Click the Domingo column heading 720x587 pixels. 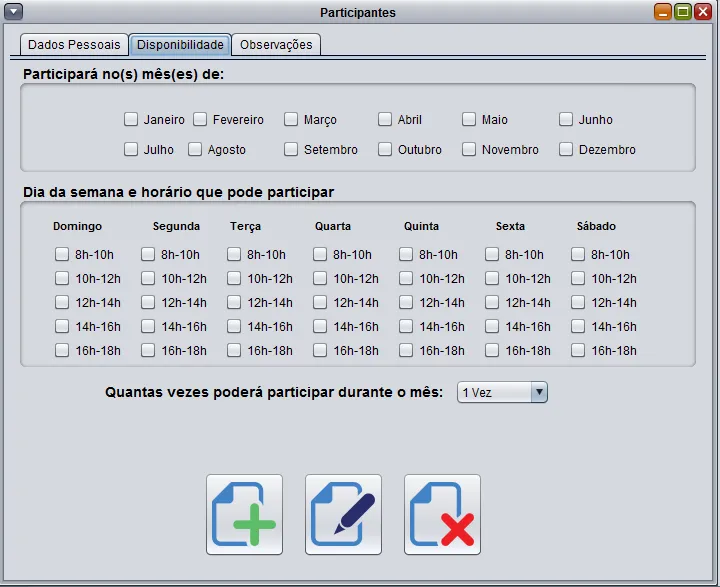(x=77, y=226)
